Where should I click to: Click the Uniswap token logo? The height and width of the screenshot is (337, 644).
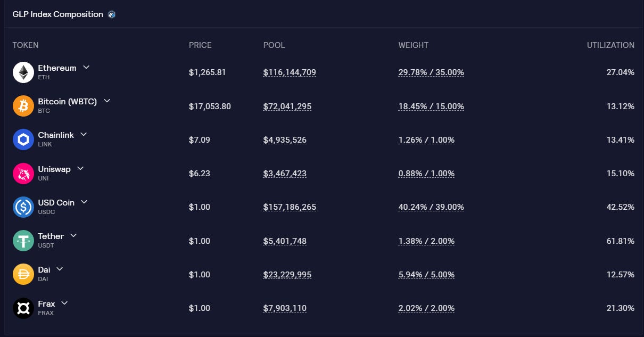coord(23,173)
